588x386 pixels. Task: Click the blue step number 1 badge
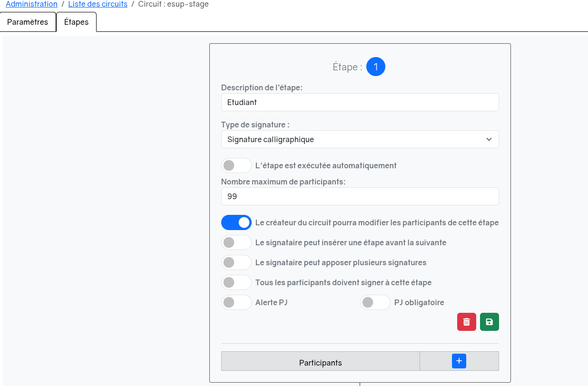[375, 67]
